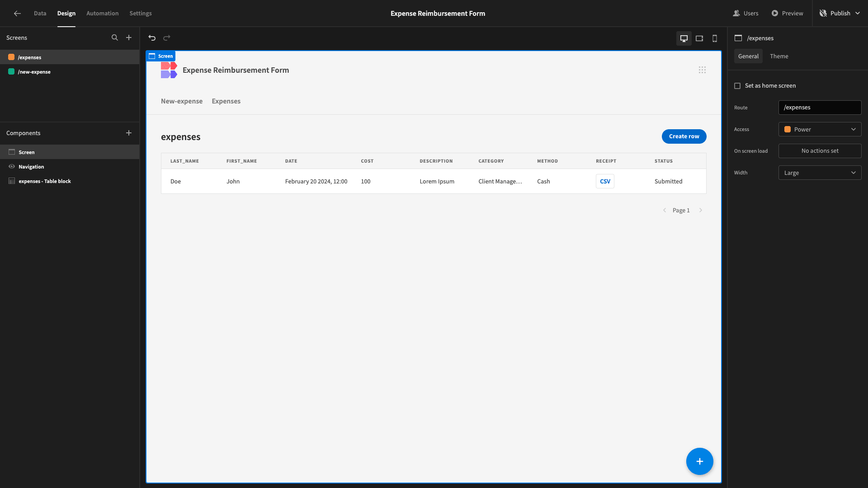Click the redo arrow icon
Viewport: 868px width, 488px height.
(167, 38)
